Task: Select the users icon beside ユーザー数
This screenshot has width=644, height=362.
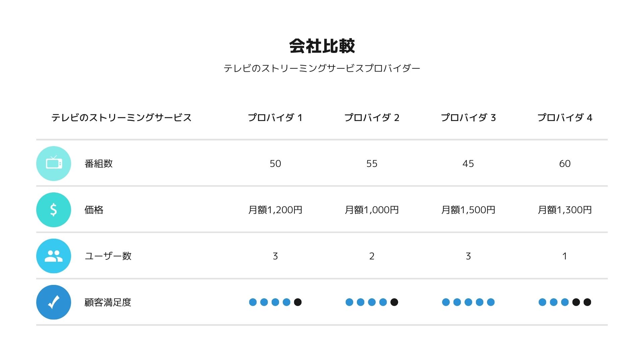Action: (x=54, y=256)
